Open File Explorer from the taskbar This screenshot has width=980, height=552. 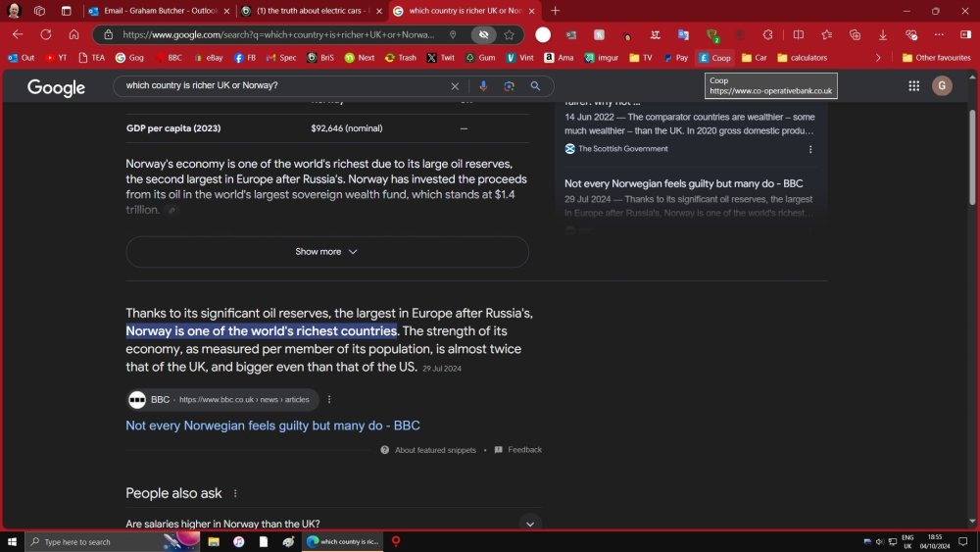coord(214,541)
